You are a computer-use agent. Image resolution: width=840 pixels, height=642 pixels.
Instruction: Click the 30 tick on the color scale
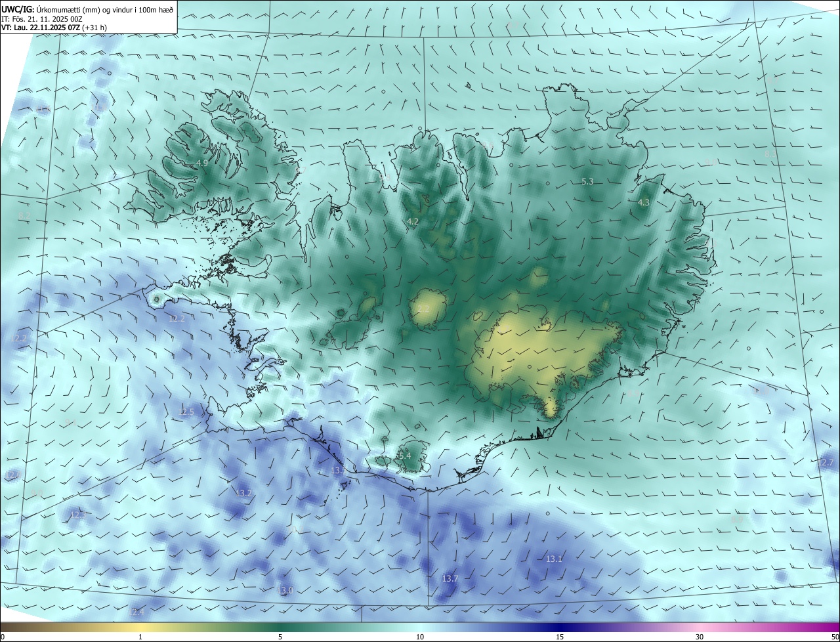pyautogui.click(x=700, y=637)
